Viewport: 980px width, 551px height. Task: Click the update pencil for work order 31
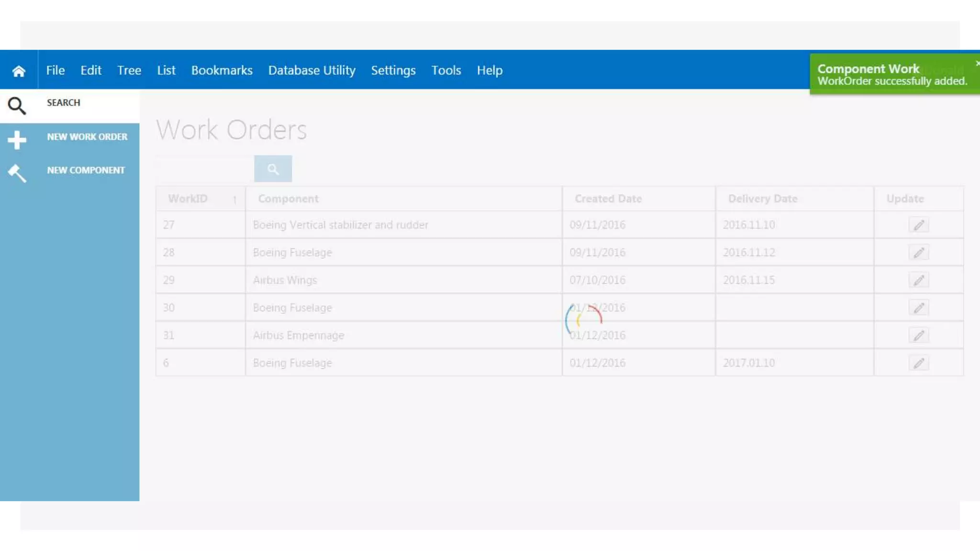tap(918, 336)
